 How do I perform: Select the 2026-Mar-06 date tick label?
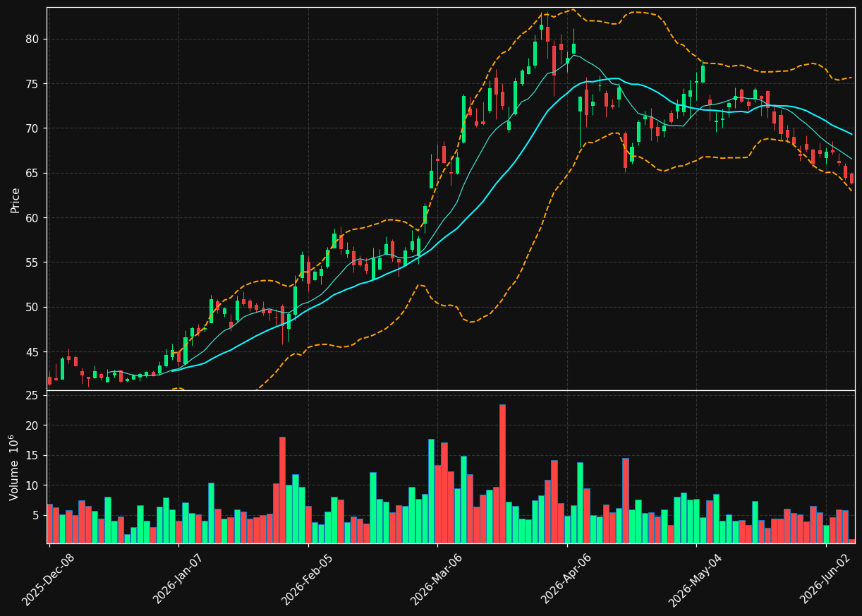[x=436, y=579]
